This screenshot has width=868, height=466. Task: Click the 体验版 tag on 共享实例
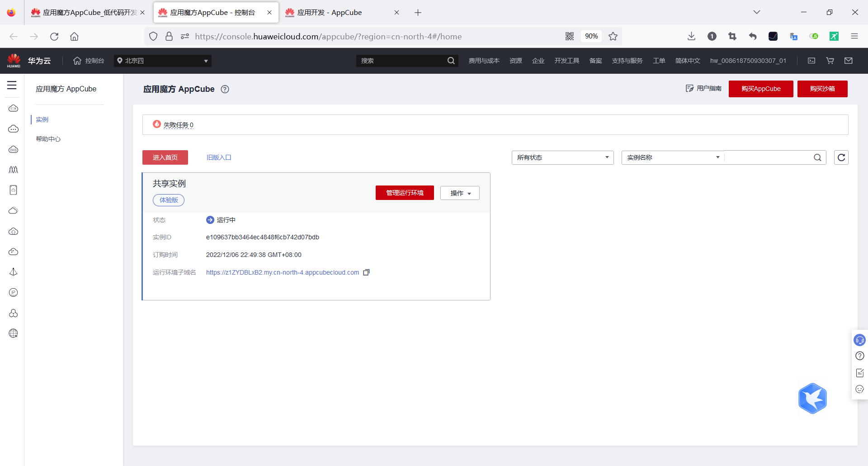coord(169,200)
